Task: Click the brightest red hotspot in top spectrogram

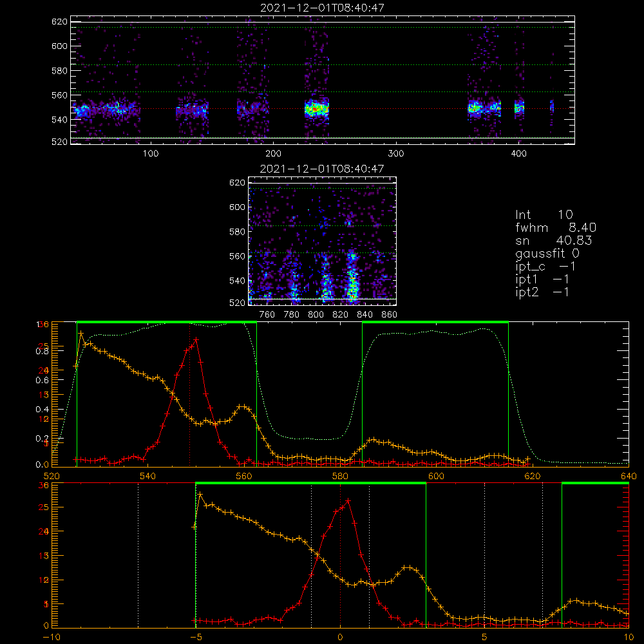Action: pos(315,109)
